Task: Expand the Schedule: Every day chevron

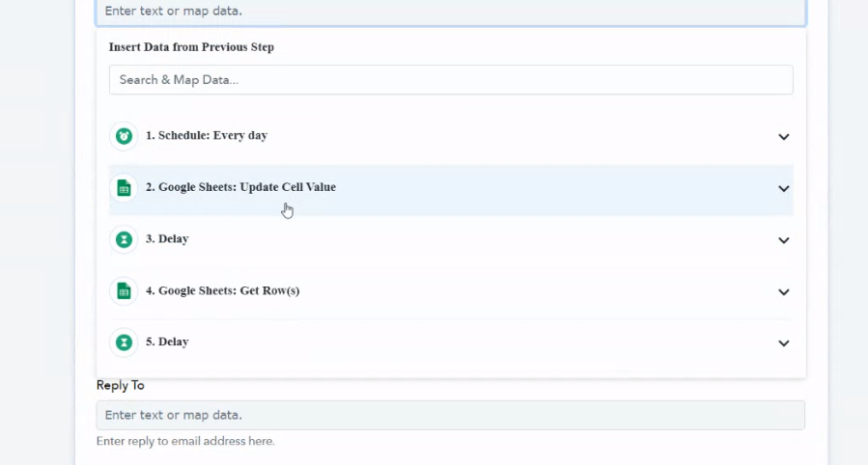Action: click(x=783, y=137)
